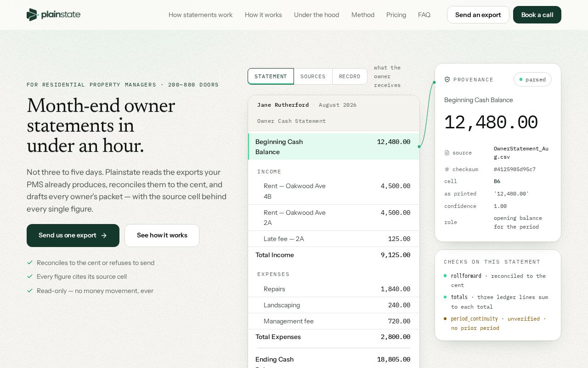Screen dimensions: 588x368
Task: Click the large 12,480.00 provenance figure
Action: click(x=491, y=123)
